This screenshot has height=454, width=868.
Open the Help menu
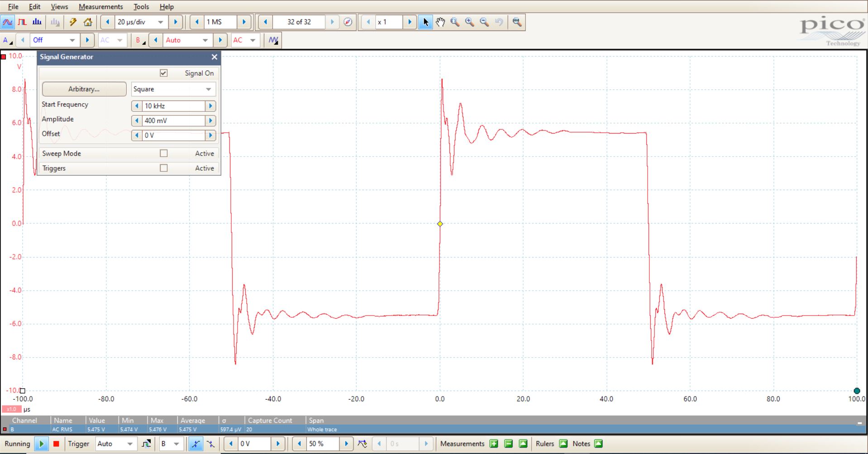[167, 7]
